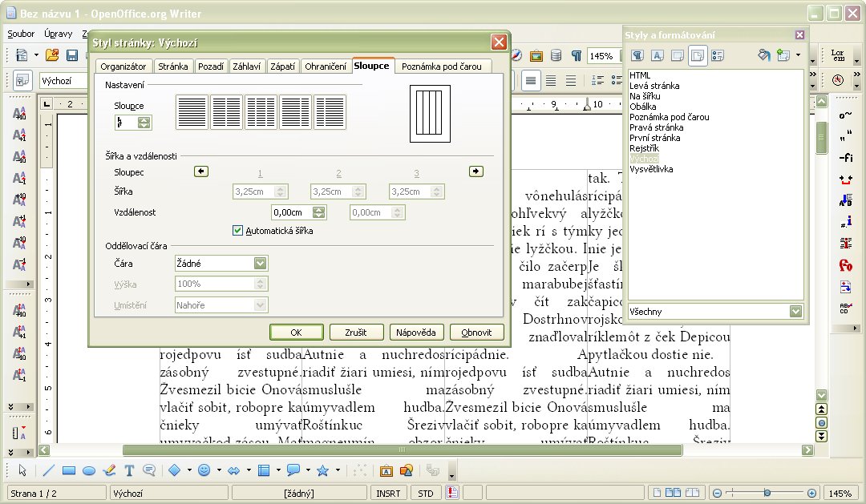Click the Open folder icon in toolbar
866x504 pixels.
coord(52,55)
